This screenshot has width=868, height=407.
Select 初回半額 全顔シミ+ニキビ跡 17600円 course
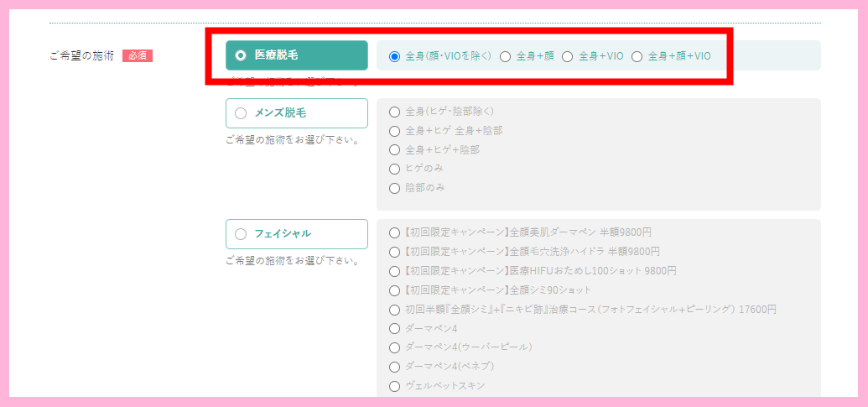coord(583,310)
